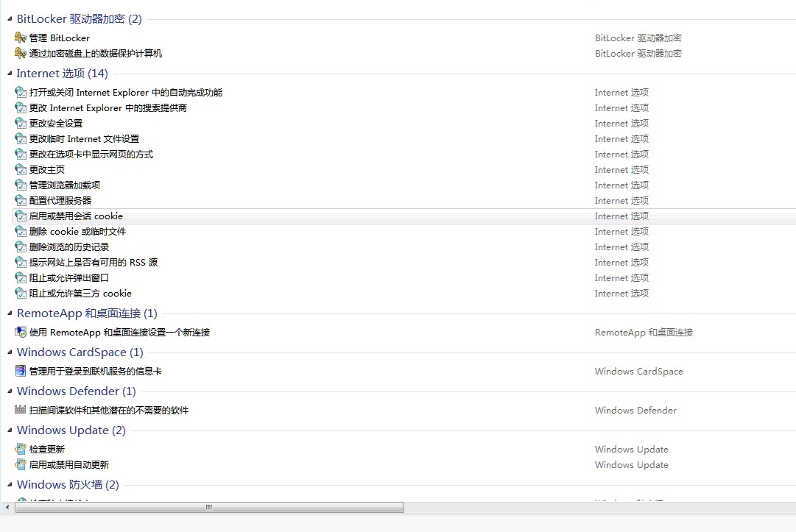
Task: Collapse the BitLocker 驱动器加密 group arrow
Action: (10, 19)
